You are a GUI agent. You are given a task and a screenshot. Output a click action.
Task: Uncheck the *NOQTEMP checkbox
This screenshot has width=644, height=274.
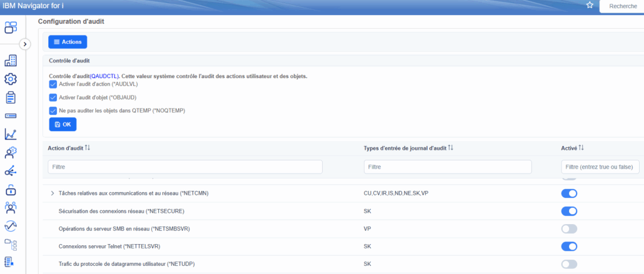[x=53, y=110]
